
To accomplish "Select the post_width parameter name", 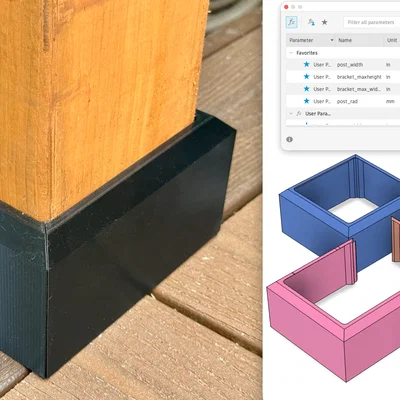I will pos(350,65).
